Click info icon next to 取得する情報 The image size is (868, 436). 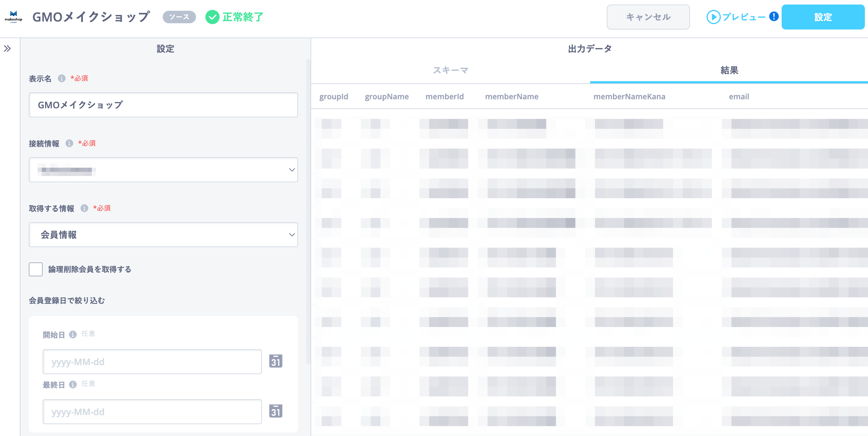[x=84, y=208]
